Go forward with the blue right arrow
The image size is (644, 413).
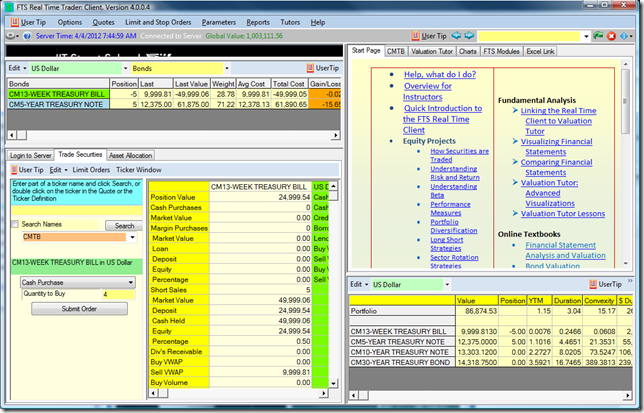point(469,36)
